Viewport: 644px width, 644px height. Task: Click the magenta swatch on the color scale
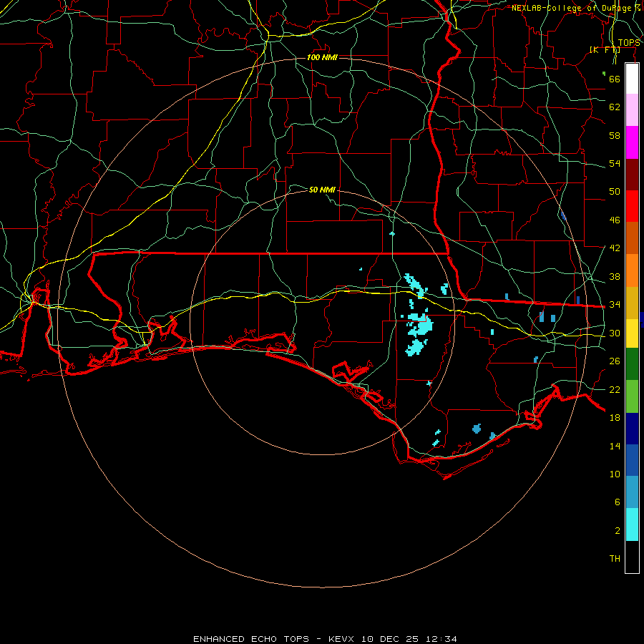632,142
